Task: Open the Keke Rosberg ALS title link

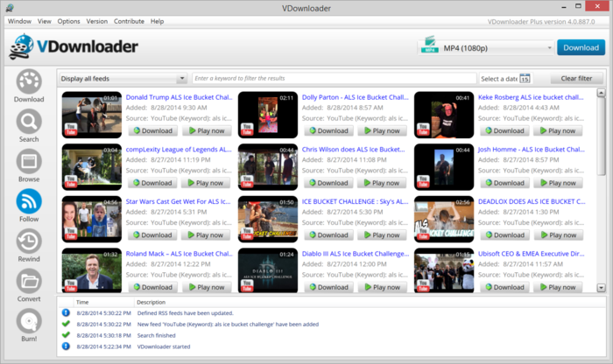Action: click(531, 97)
